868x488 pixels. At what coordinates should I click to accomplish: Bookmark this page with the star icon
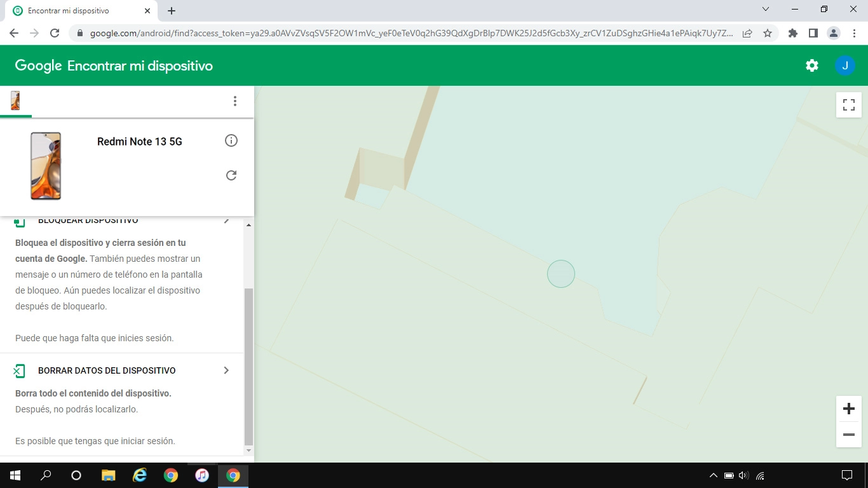pyautogui.click(x=768, y=33)
